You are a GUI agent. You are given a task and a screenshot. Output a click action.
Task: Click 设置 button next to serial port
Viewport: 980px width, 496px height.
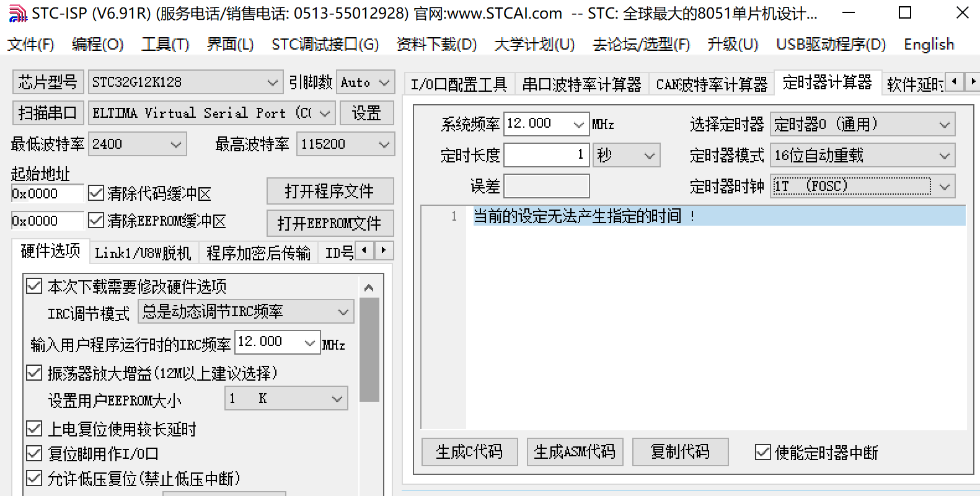[x=366, y=113]
